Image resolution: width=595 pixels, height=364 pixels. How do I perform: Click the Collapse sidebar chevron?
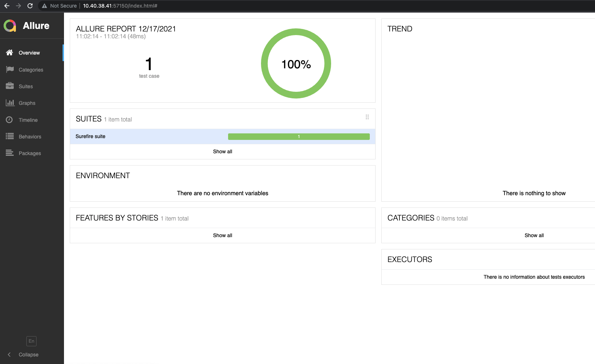9,355
